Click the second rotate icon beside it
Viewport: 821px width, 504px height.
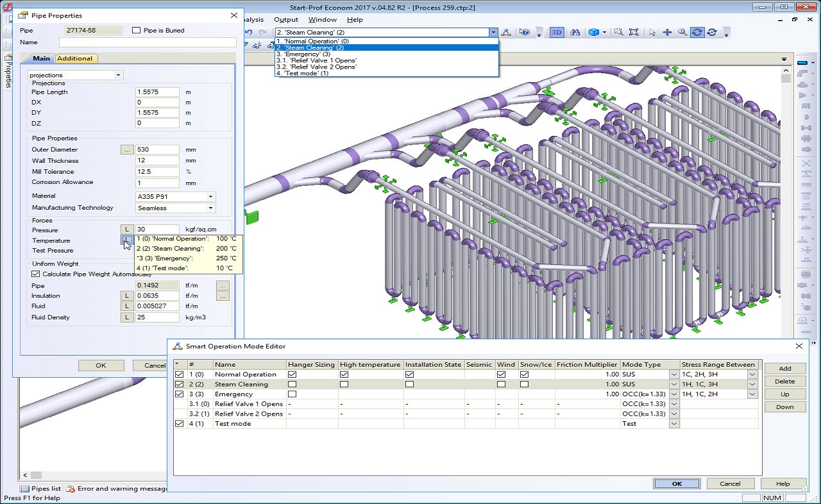click(712, 32)
